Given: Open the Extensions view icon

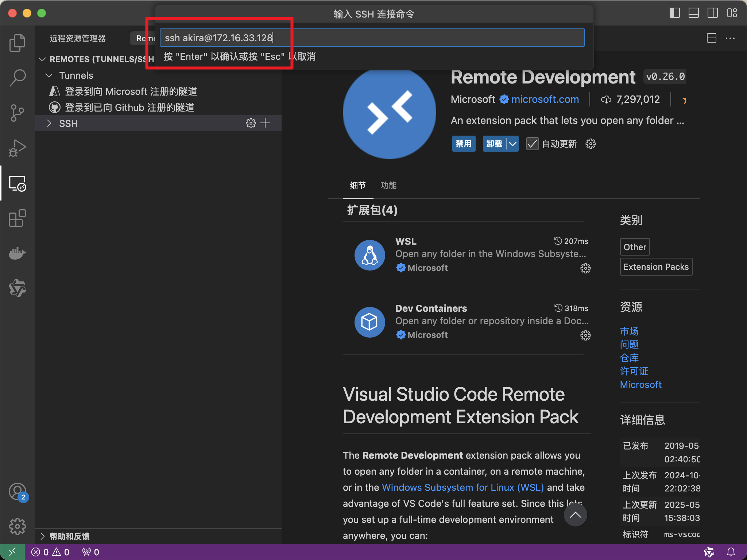Looking at the screenshot, I should click(x=17, y=218).
